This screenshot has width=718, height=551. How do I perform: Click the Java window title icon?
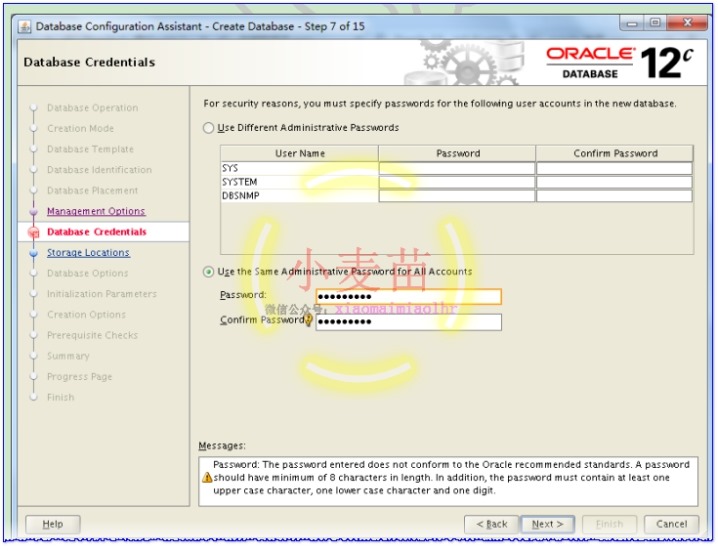25,27
